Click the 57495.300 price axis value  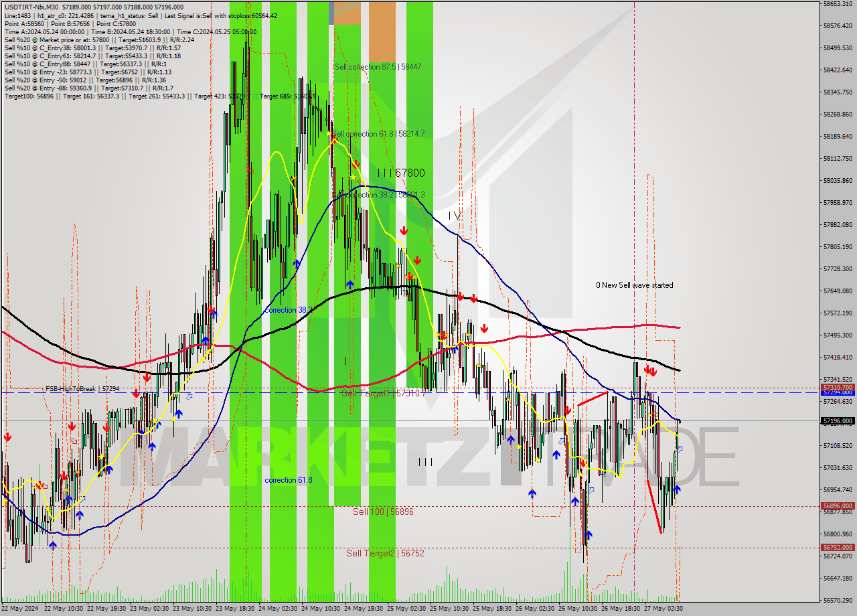pos(838,335)
